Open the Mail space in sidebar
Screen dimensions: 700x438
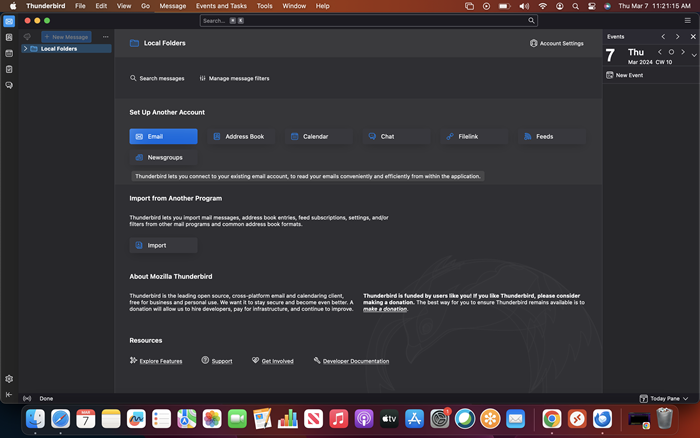pyautogui.click(x=9, y=21)
